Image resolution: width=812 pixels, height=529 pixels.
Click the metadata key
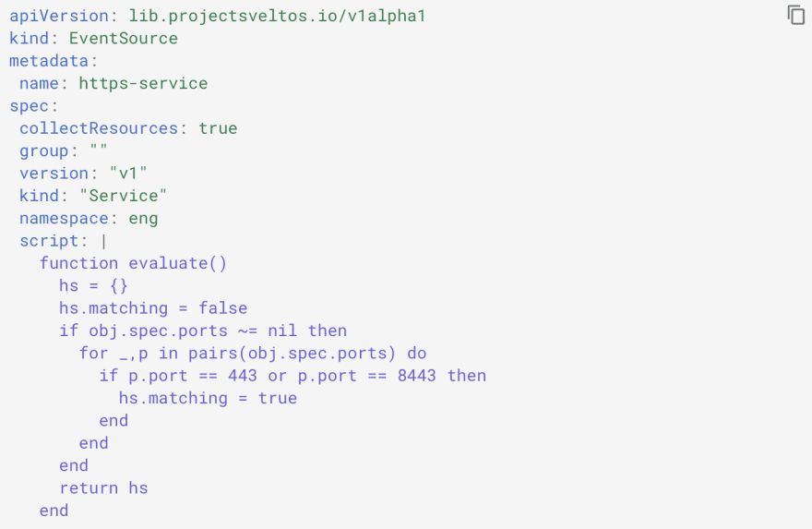tap(49, 61)
